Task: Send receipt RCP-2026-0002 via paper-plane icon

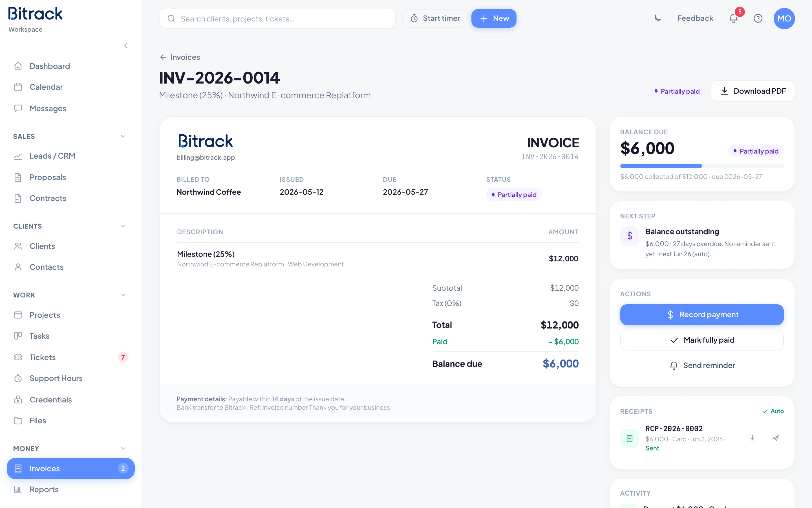Action: [775, 438]
